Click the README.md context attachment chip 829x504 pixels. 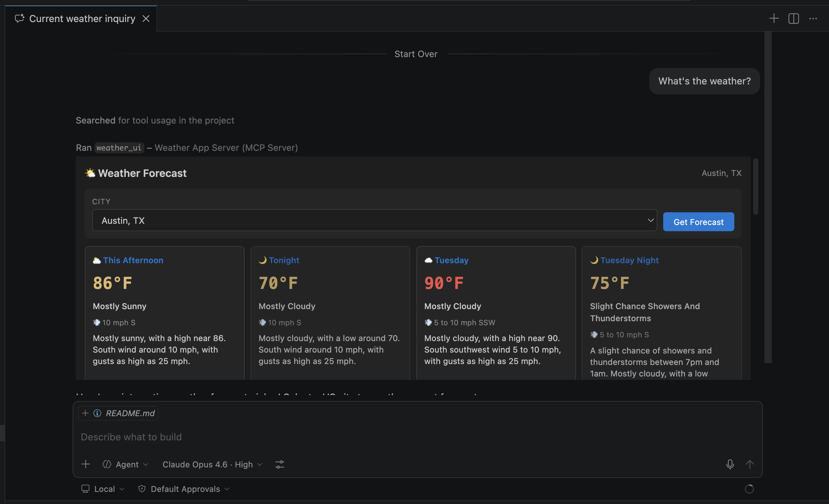tap(118, 413)
